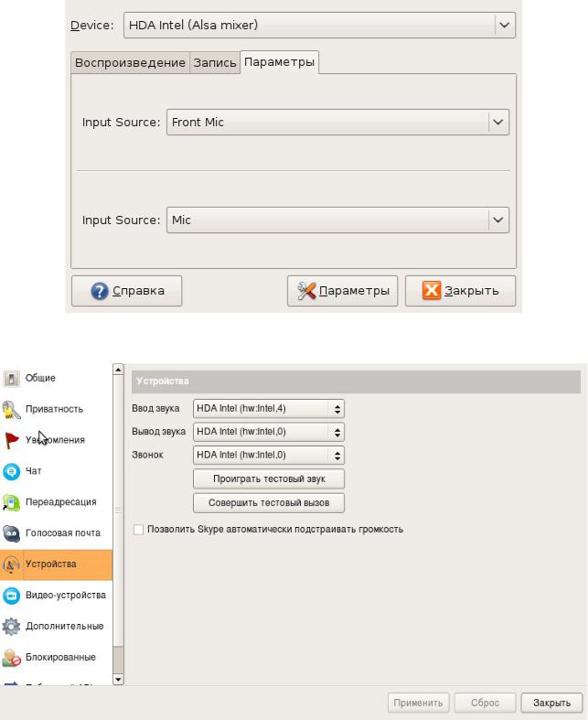Click the Advanced (Дополнительные) gear icon
Image resolution: width=588 pixels, height=720 pixels.
11,627
